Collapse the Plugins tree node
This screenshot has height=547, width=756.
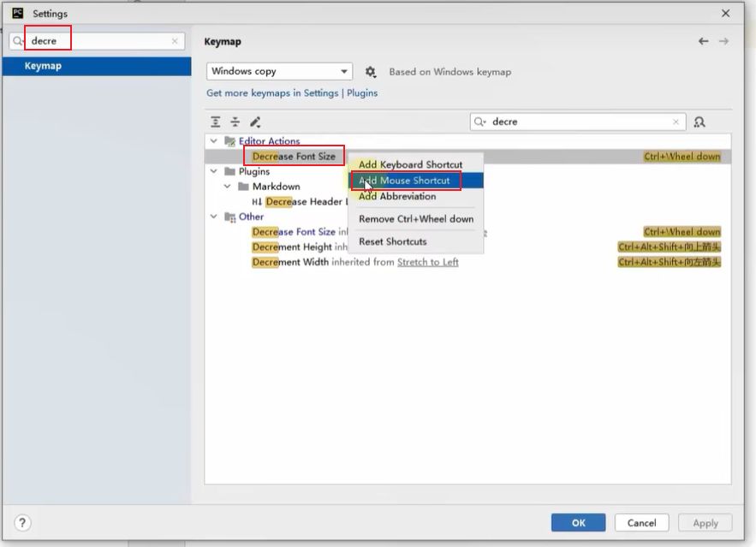(214, 171)
